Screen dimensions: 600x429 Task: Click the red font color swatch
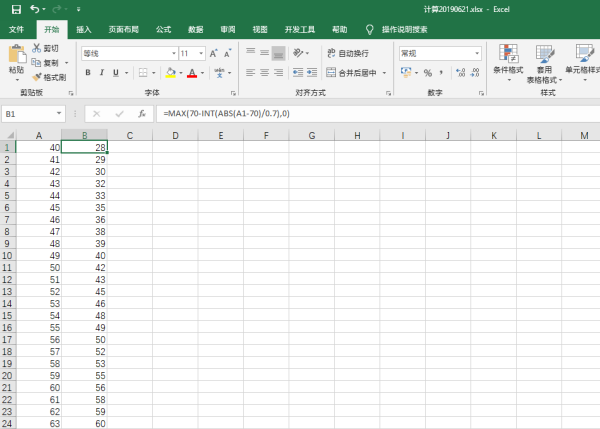tap(190, 72)
